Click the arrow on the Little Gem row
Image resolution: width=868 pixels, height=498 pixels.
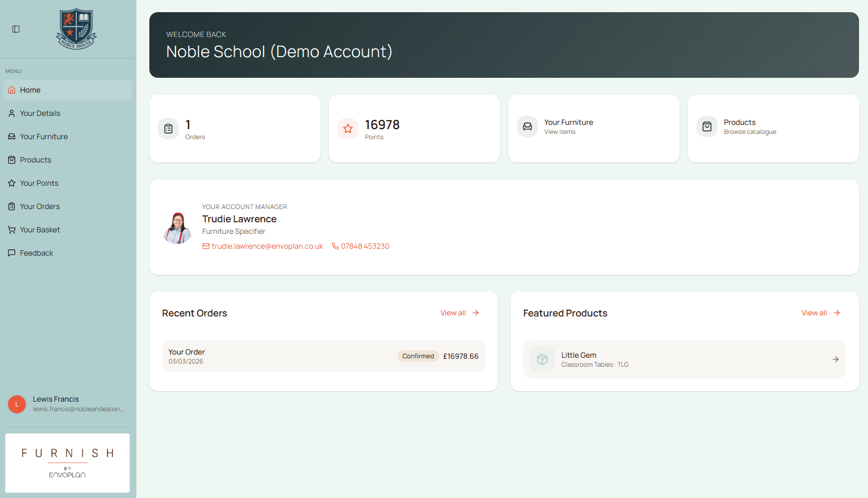click(x=836, y=359)
